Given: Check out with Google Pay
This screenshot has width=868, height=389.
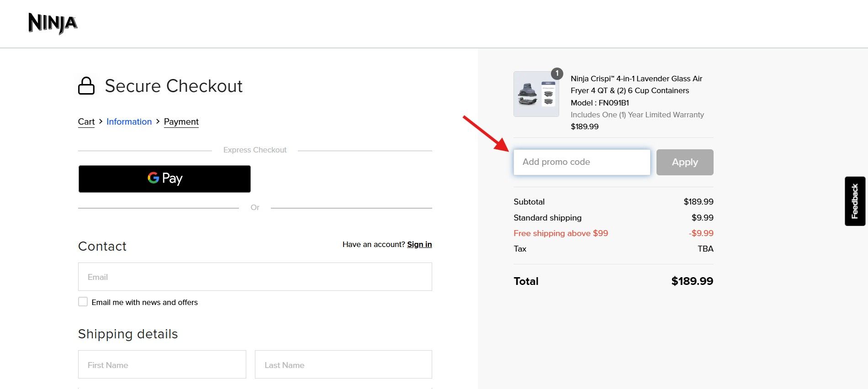Looking at the screenshot, I should pos(164,179).
